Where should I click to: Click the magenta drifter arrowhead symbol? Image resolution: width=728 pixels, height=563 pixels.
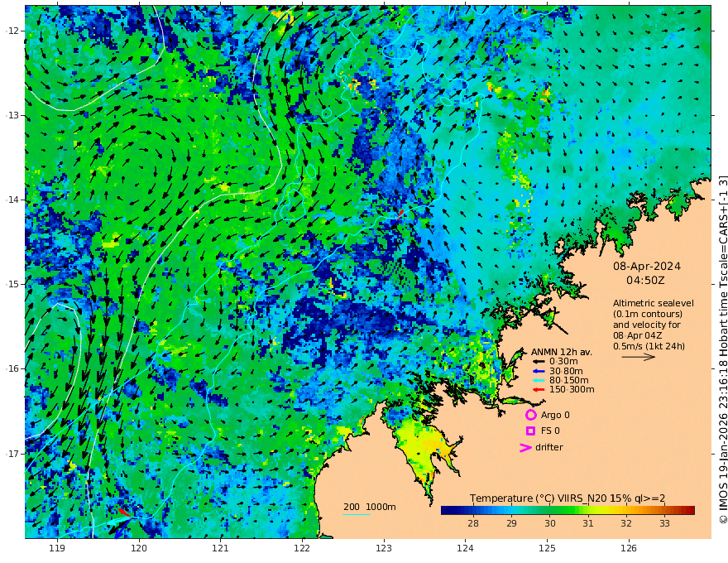(x=525, y=447)
